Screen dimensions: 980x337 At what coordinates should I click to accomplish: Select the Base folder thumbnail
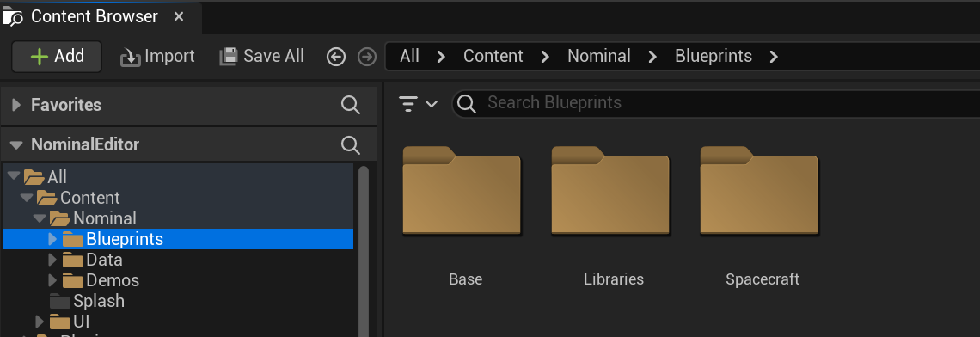click(x=462, y=191)
